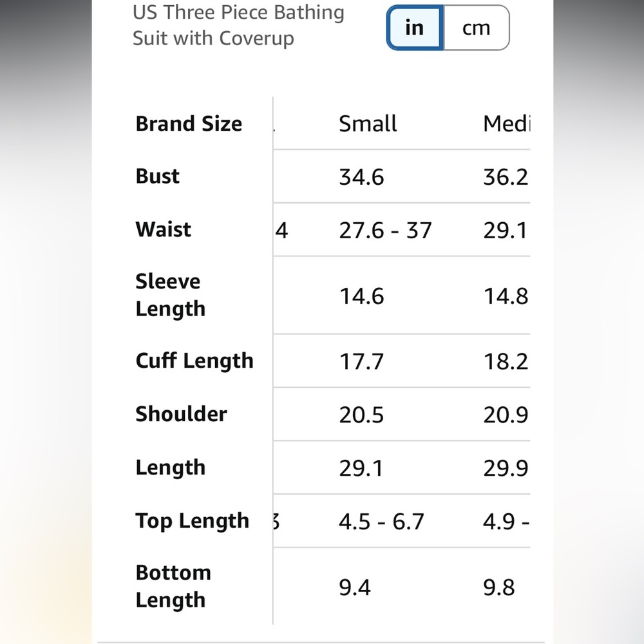Click Medium cuff length value 18.2
Image resolution: width=644 pixels, height=644 pixels.
pyautogui.click(x=506, y=362)
